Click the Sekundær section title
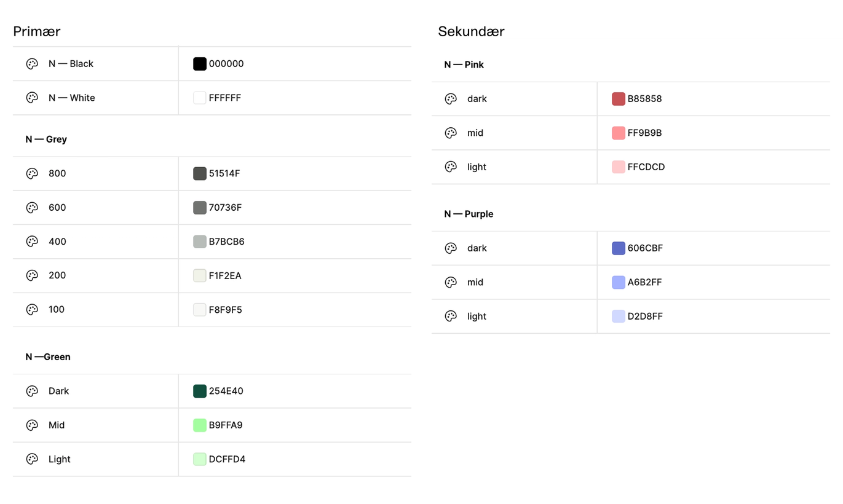This screenshot has height=504, width=843. (471, 31)
